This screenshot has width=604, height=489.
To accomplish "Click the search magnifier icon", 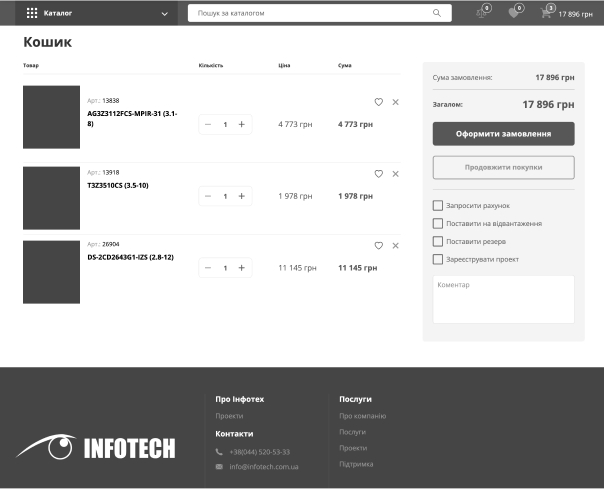I will [x=437, y=14].
